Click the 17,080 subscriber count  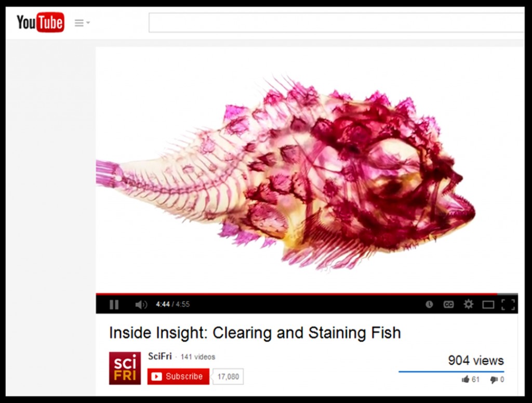[228, 376]
